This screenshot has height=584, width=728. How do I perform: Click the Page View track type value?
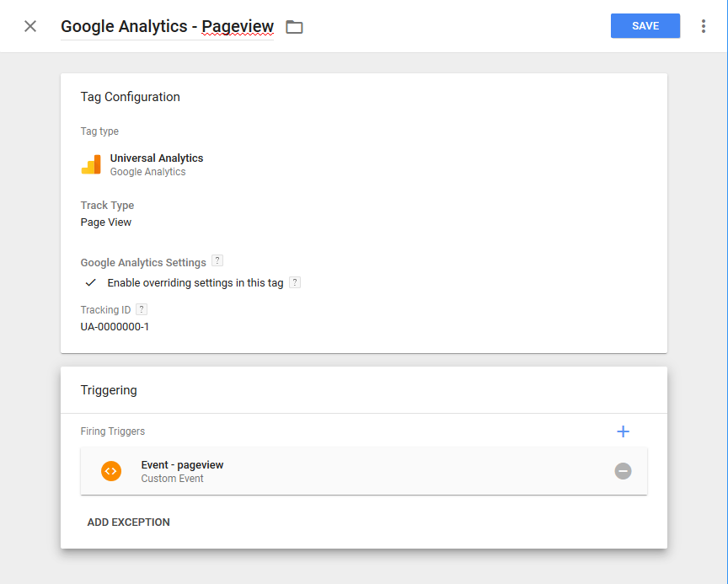coord(106,222)
